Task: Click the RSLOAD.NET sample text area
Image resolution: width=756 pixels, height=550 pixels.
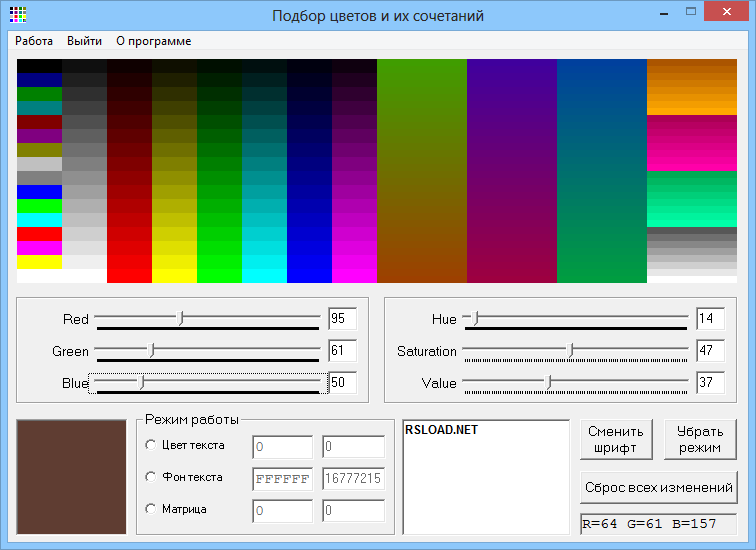Action: (x=486, y=477)
